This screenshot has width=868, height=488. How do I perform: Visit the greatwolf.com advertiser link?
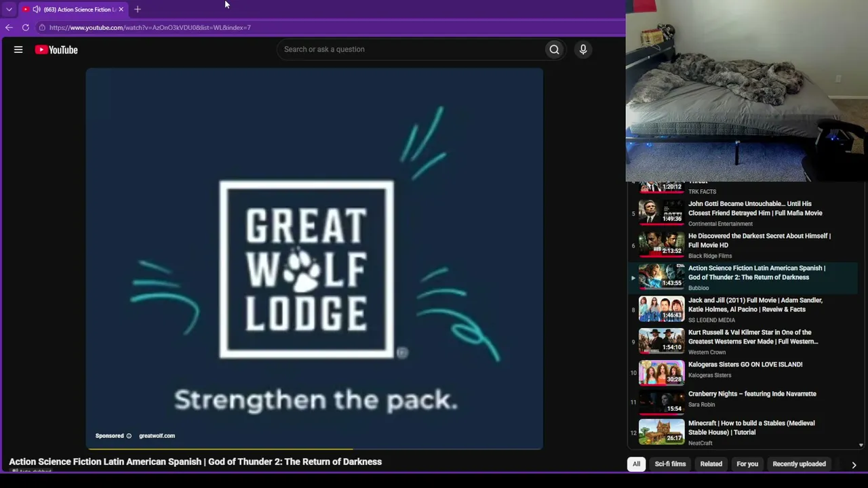[157, 436]
